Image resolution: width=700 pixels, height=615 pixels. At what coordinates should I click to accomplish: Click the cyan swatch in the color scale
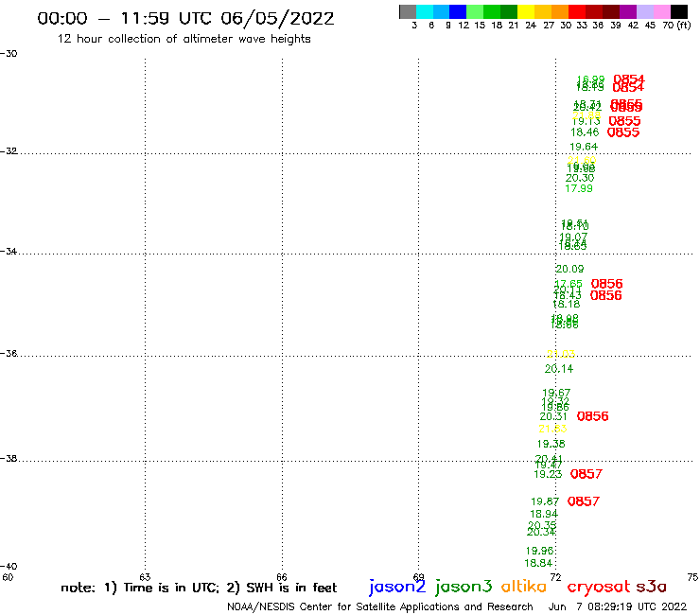click(x=425, y=11)
